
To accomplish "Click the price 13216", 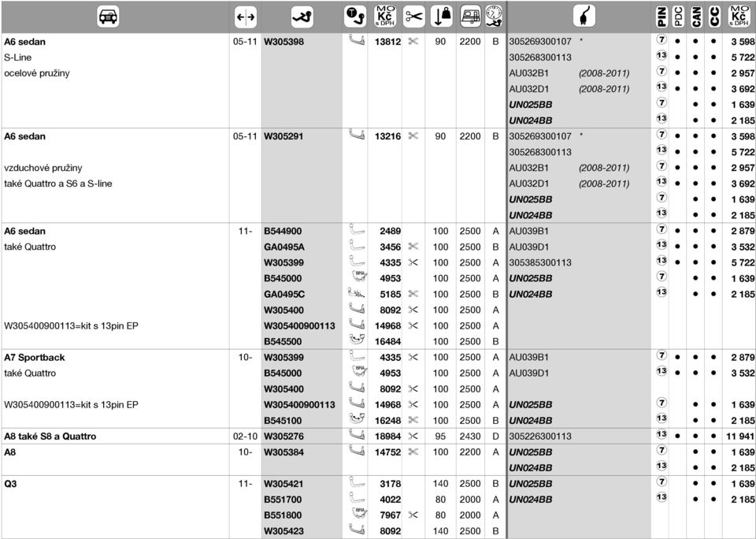I will (387, 136).
